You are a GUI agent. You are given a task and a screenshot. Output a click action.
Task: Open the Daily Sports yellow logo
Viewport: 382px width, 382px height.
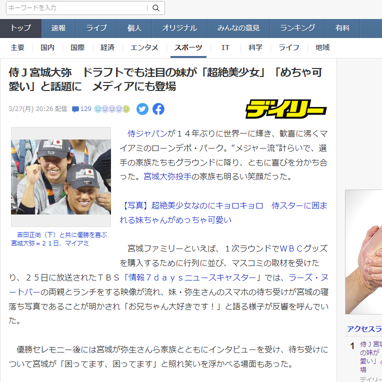coord(286,109)
